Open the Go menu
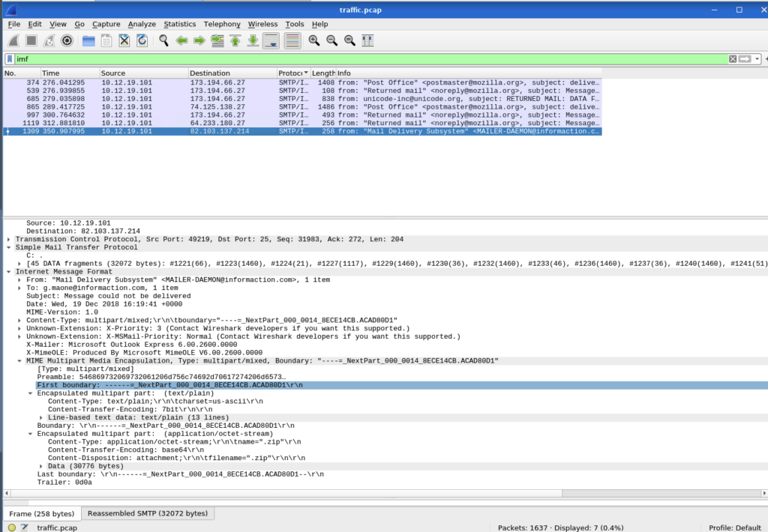Viewport: 768px width, 532px height. tap(79, 24)
